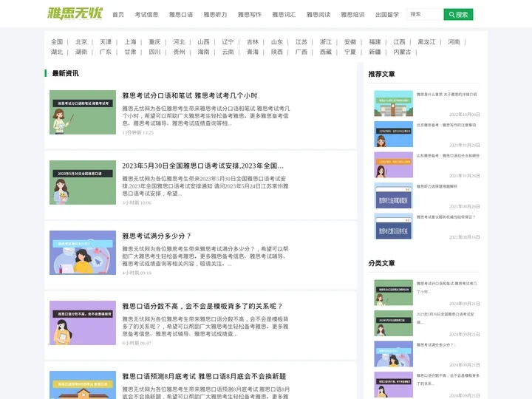Open recommended article 北京雅思备考：雅思写作的注意事项

(x=446, y=125)
